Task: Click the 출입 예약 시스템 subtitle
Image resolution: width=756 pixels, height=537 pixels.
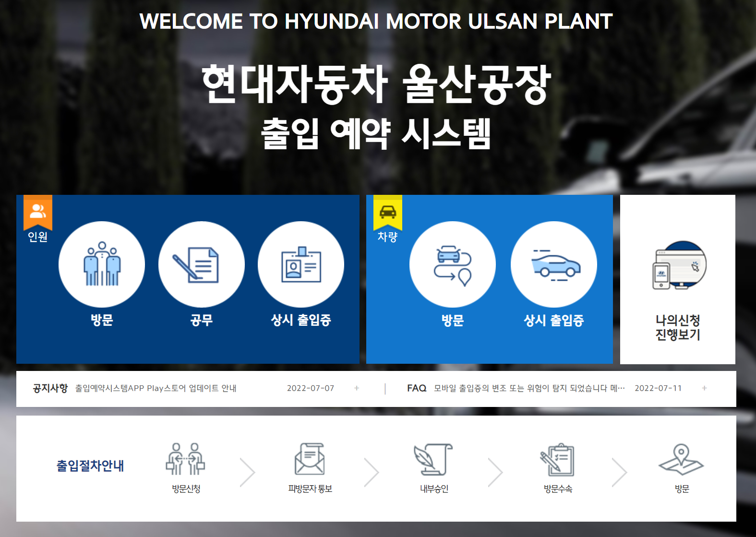Action: click(x=376, y=133)
